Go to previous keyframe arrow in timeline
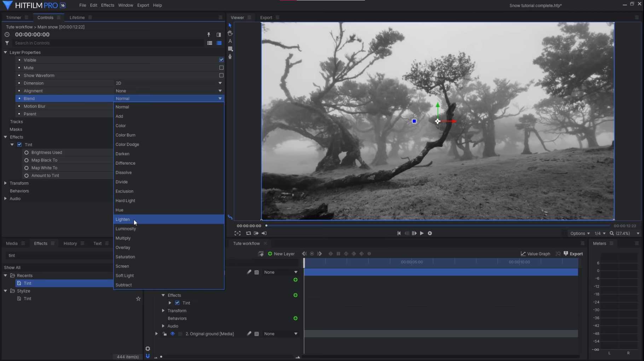The width and height of the screenshot is (644, 361). coord(304,254)
